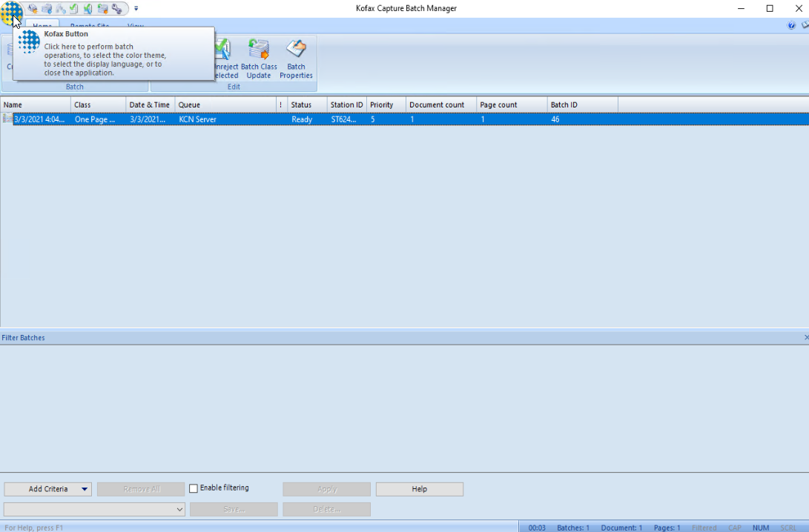Open the saved filter combo box
The height and width of the screenshot is (532, 809).
click(94, 509)
